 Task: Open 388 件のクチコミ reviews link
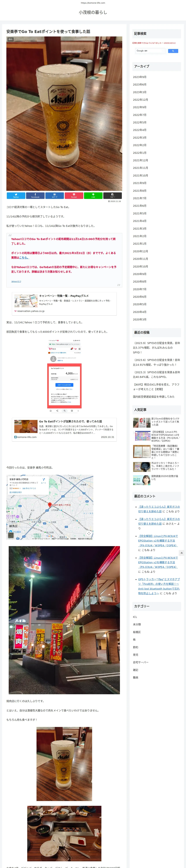click(x=29, y=488)
